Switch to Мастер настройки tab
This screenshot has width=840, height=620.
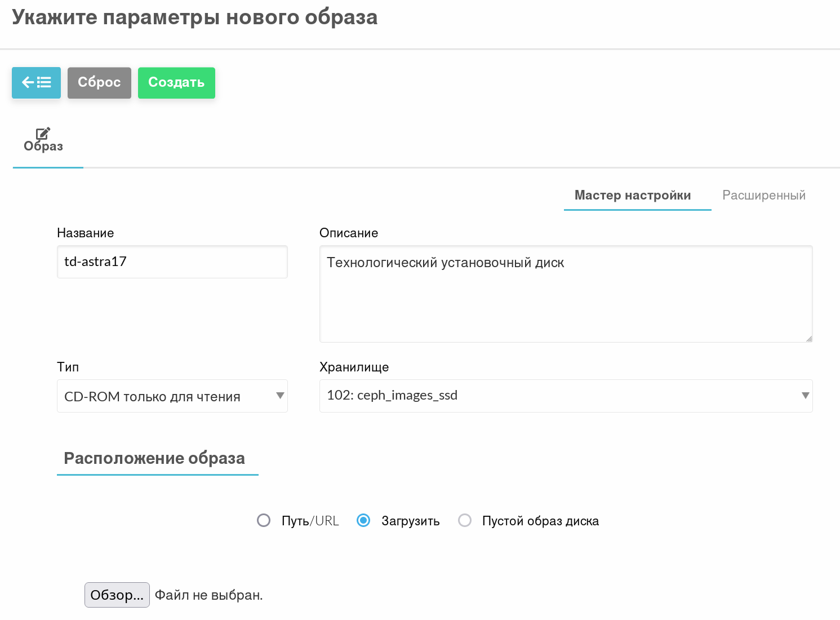tap(632, 196)
